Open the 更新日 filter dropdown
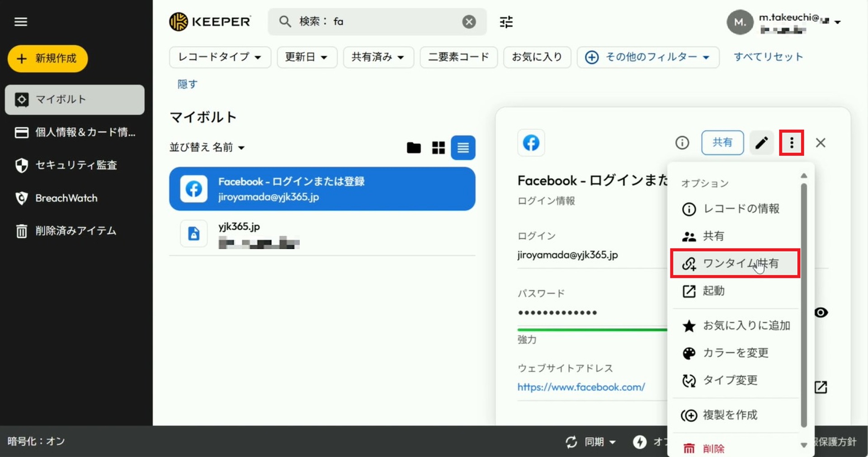868x457 pixels. coord(307,57)
